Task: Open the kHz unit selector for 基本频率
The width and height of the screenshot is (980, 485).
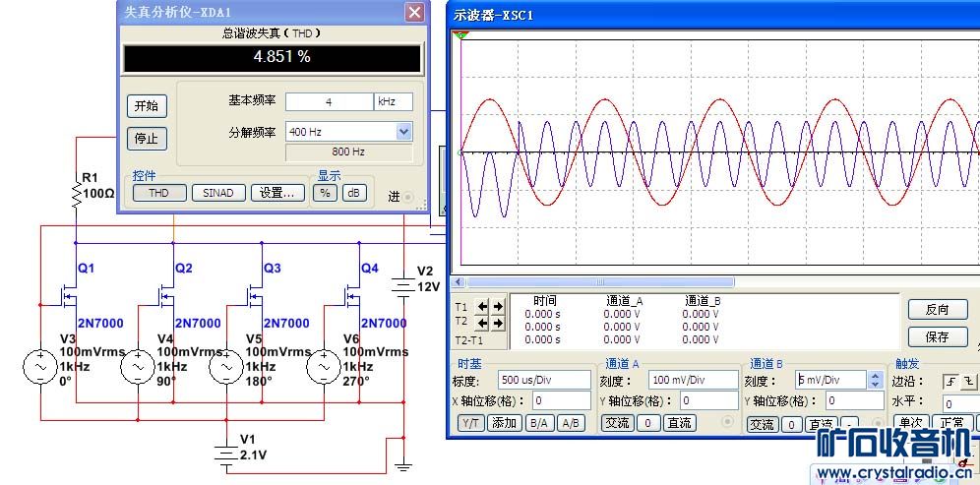Action: pos(393,102)
